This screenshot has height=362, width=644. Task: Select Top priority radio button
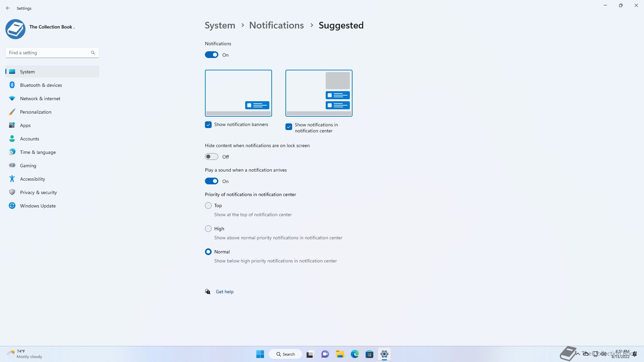point(208,205)
